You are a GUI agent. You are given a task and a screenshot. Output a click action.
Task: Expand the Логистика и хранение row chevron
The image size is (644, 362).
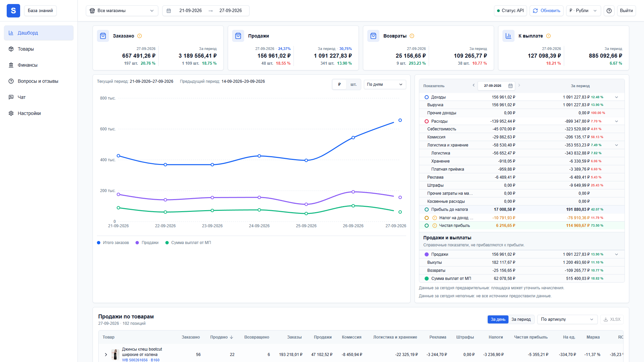tap(616, 145)
